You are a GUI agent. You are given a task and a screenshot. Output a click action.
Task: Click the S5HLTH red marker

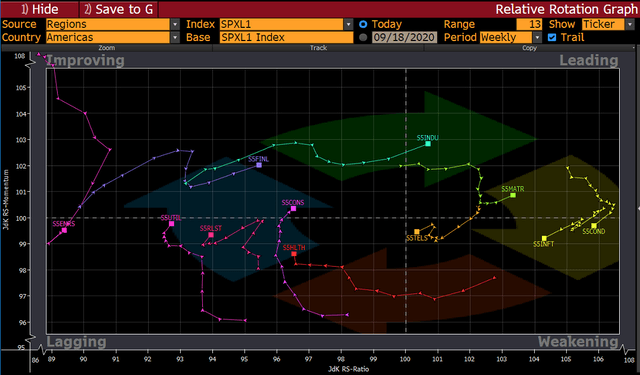[294, 254]
